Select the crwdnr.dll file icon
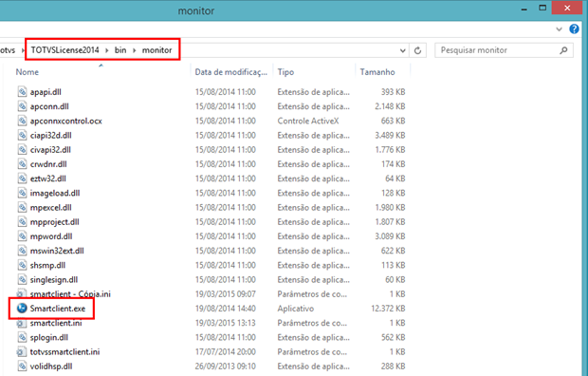 click(x=22, y=164)
